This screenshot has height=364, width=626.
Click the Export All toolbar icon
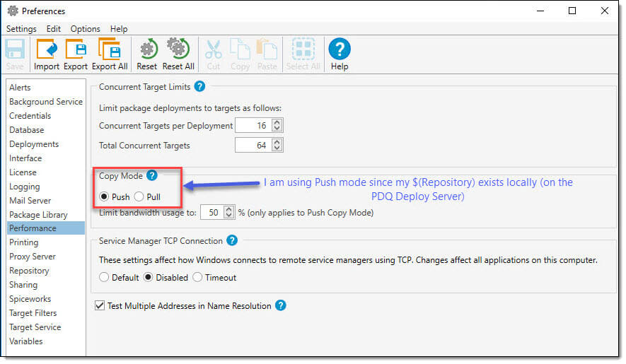pos(110,54)
